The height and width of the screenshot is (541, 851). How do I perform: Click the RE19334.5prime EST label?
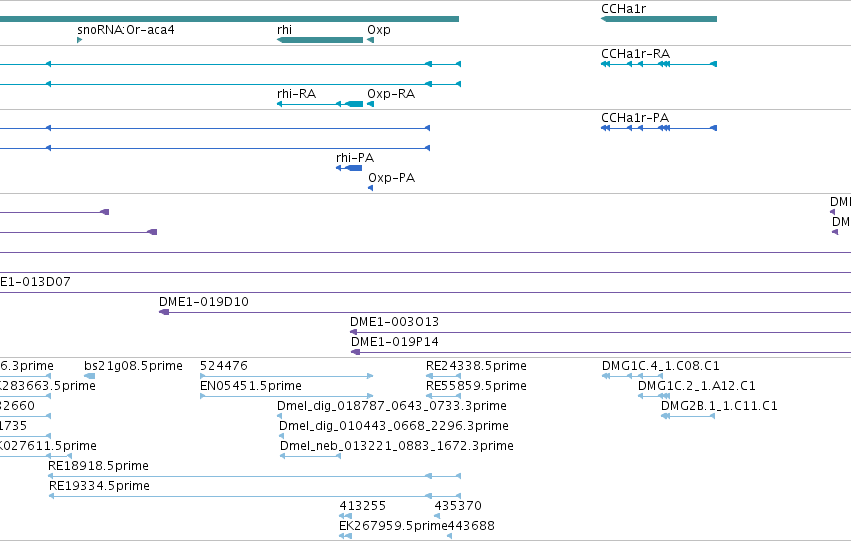(x=99, y=486)
